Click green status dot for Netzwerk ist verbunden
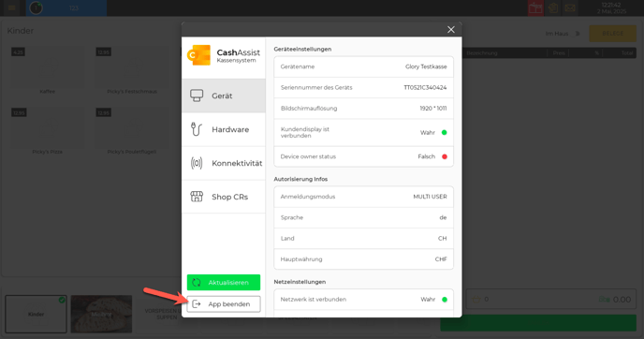The width and height of the screenshot is (644, 339). tap(444, 300)
